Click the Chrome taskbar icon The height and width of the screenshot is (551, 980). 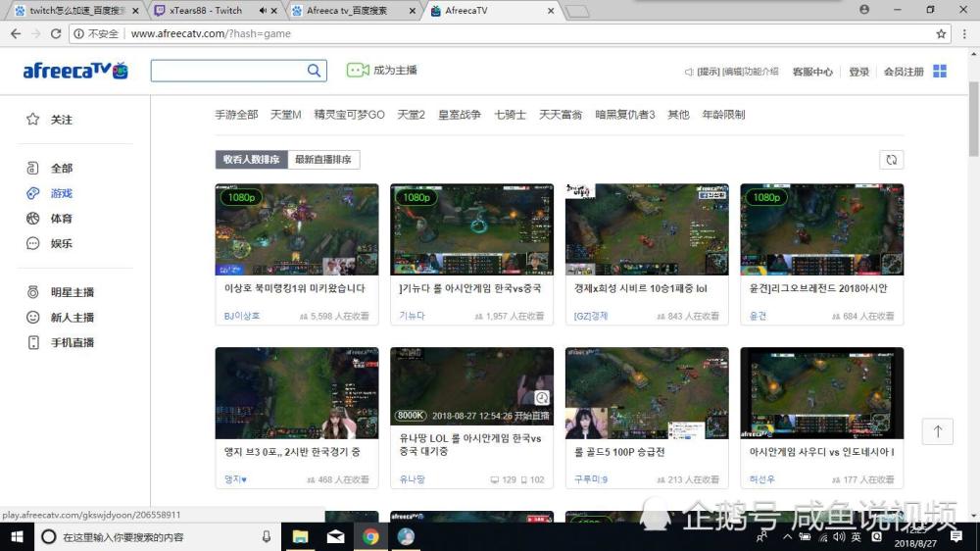(370, 537)
